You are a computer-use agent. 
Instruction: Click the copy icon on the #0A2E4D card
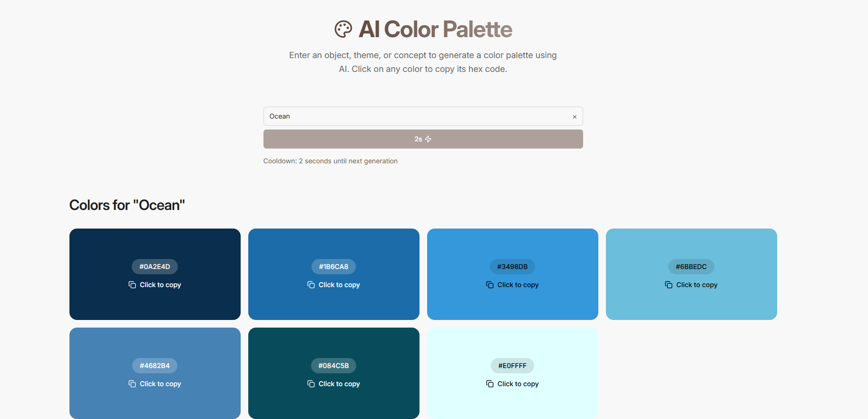point(132,285)
